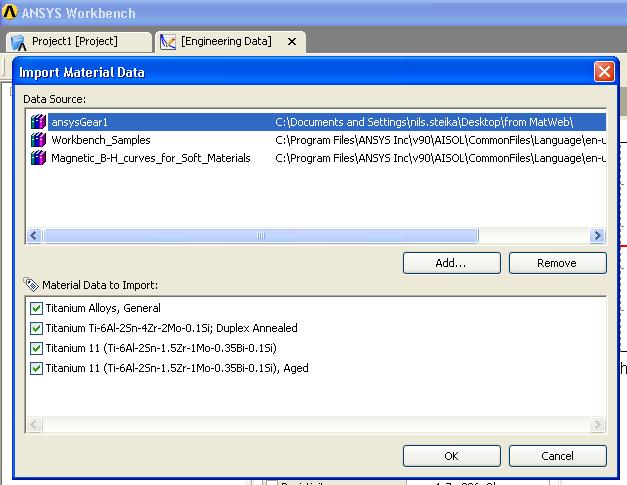627x485 pixels.
Task: Toggle checkbox for Titanium 11 non-aged entry
Action: click(x=36, y=348)
